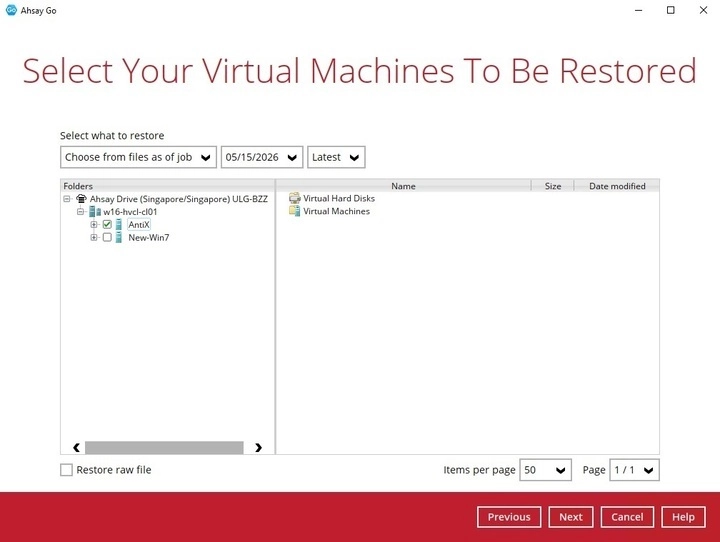
Task: Cancel the restore wizard
Action: tap(627, 517)
